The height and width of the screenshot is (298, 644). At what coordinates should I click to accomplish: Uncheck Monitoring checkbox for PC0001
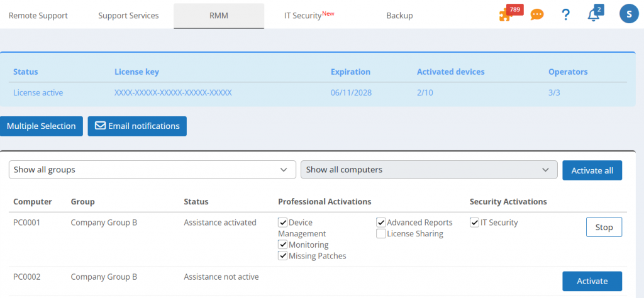[x=283, y=245]
